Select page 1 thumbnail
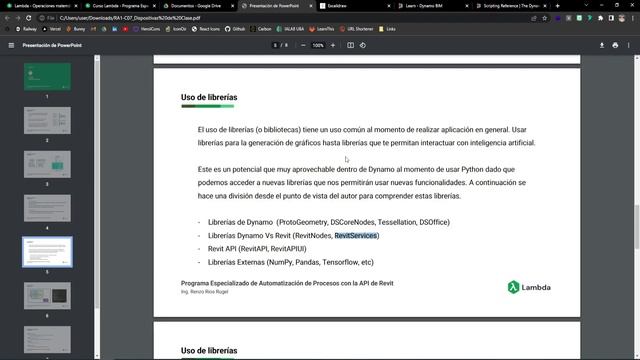 pos(47,77)
